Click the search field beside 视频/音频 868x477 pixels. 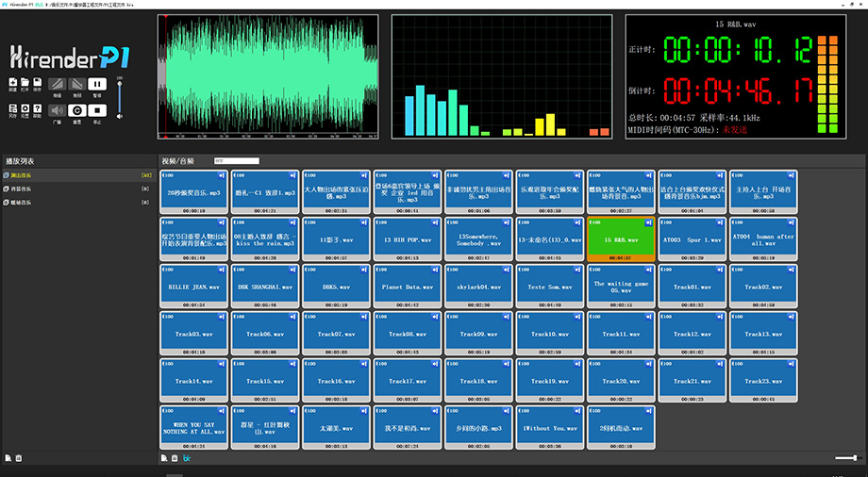click(x=236, y=161)
